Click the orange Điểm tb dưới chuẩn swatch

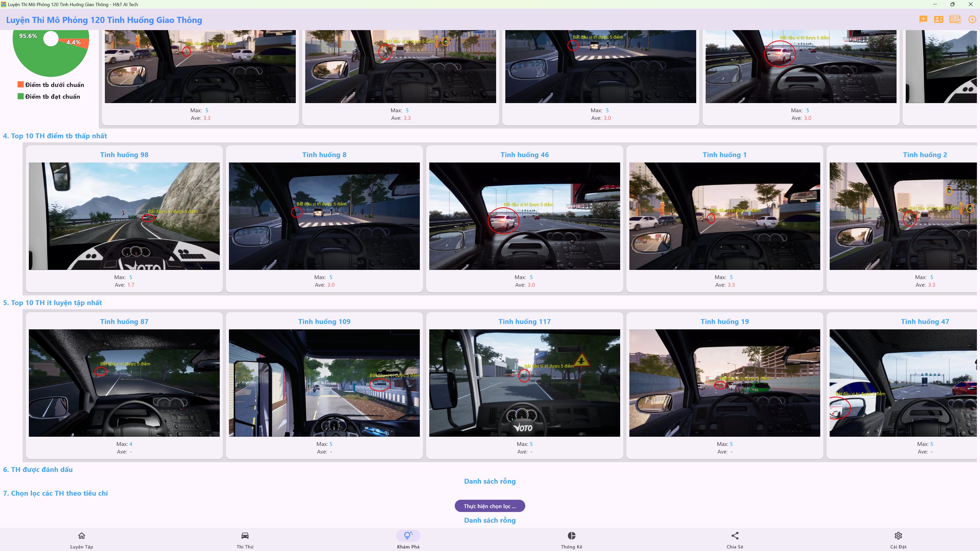[x=20, y=84]
